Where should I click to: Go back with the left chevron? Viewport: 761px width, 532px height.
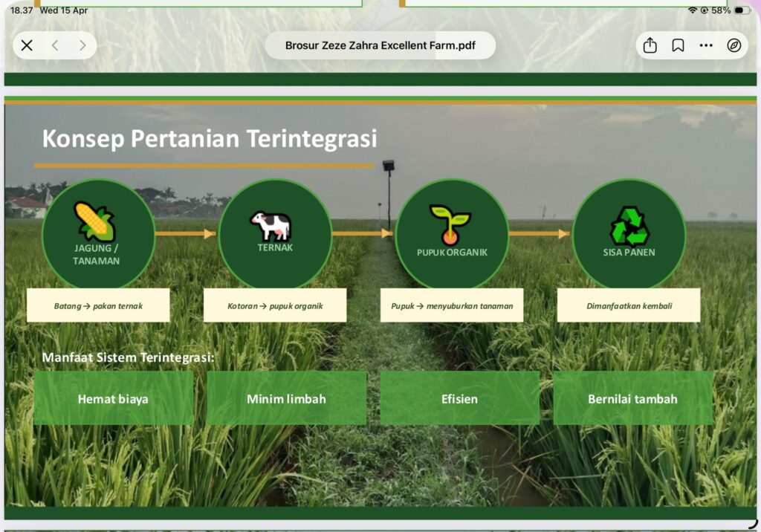55,45
